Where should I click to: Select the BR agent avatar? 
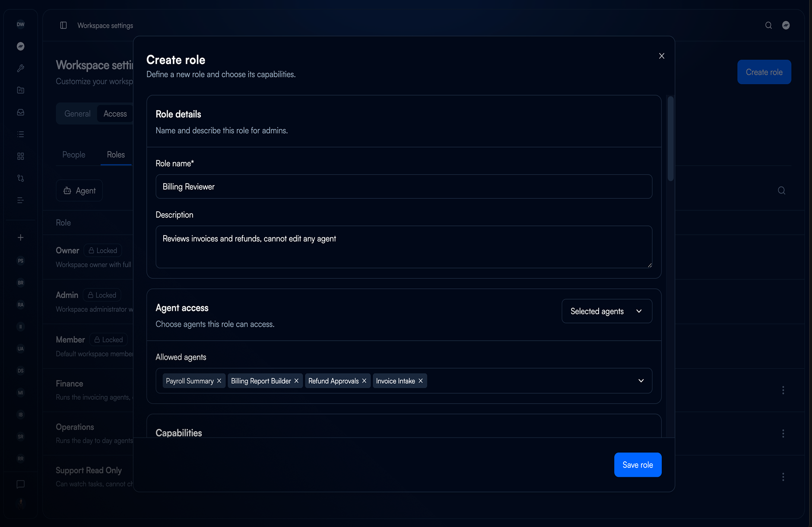click(x=21, y=283)
